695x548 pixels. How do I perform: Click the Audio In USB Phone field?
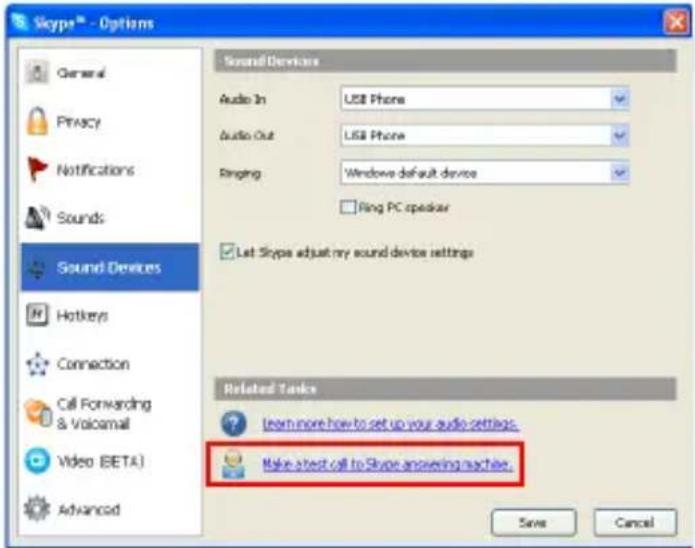[x=484, y=99]
